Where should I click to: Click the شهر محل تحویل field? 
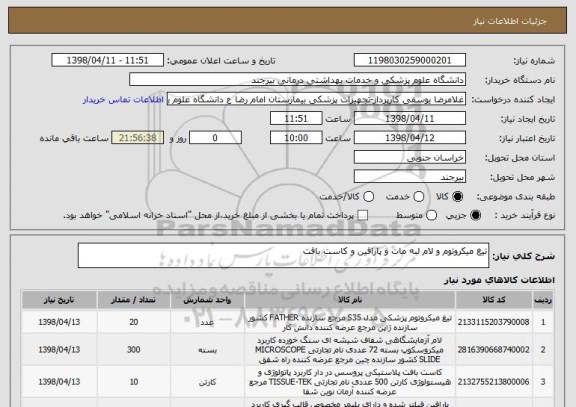pos(410,177)
